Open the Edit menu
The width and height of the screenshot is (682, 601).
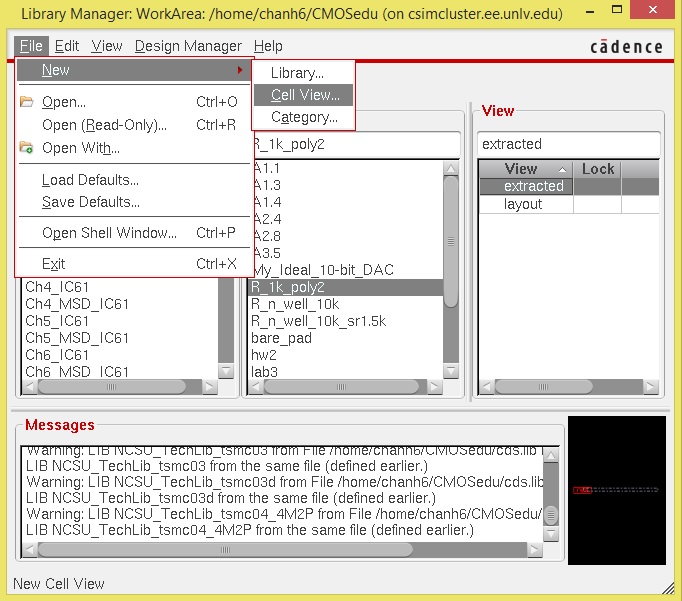pos(67,46)
